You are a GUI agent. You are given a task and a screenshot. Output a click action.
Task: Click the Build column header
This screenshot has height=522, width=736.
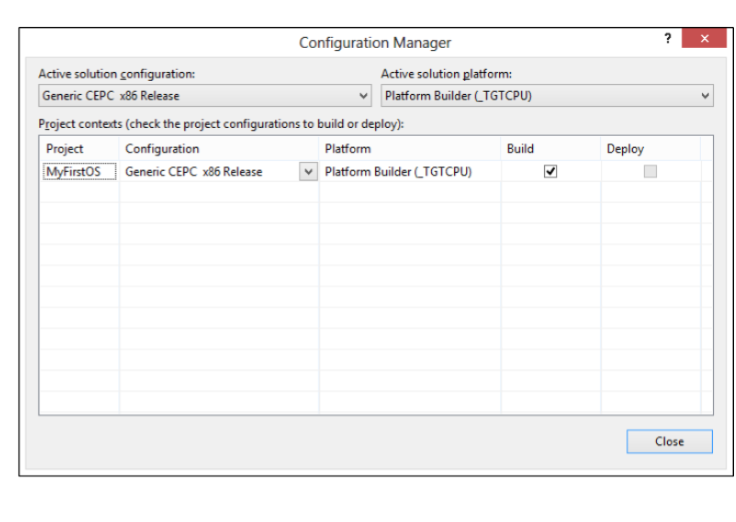pyautogui.click(x=551, y=149)
